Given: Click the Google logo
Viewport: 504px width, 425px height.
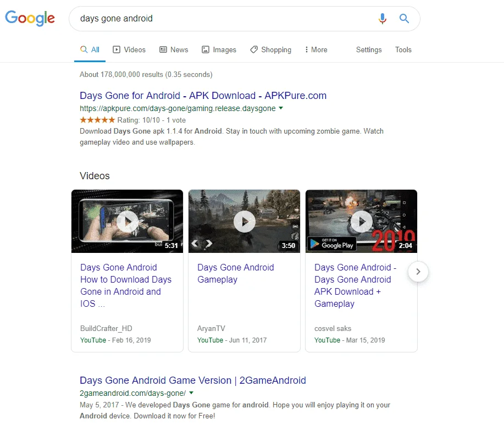Looking at the screenshot, I should point(30,18).
